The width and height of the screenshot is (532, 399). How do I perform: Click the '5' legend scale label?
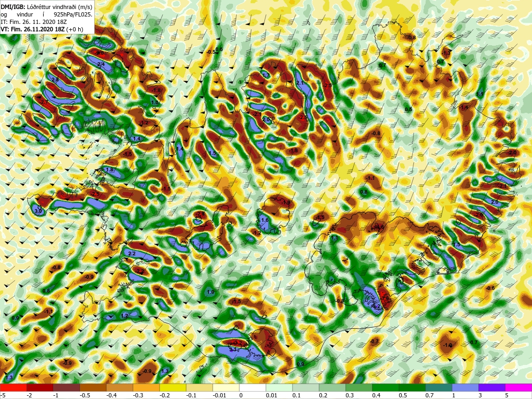507,395
